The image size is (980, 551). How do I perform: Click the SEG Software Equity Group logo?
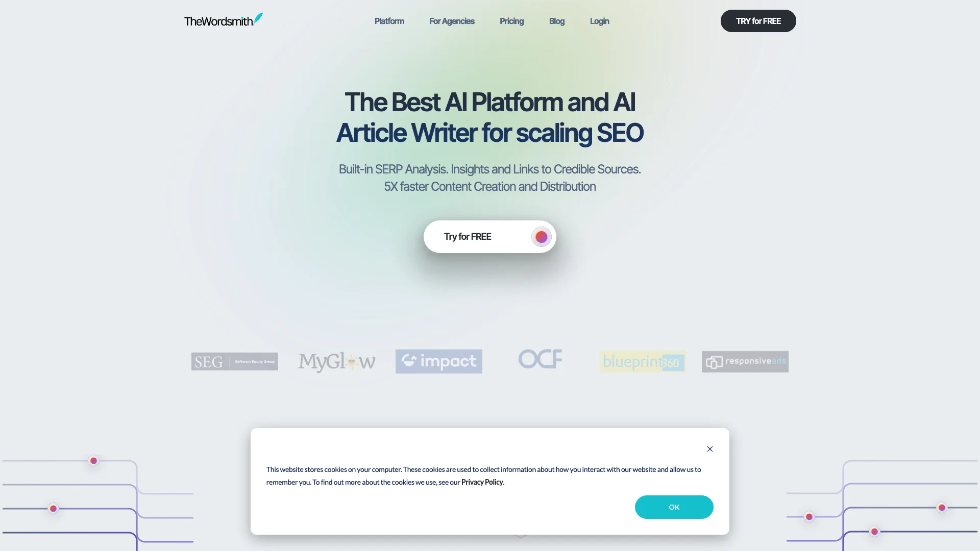click(234, 361)
